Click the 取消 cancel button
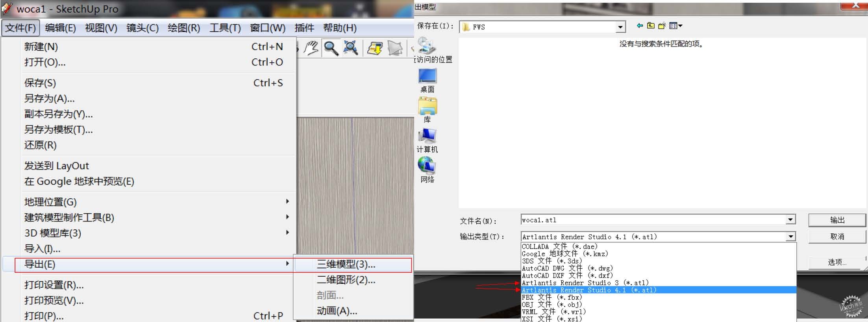The image size is (868, 322). click(x=837, y=236)
